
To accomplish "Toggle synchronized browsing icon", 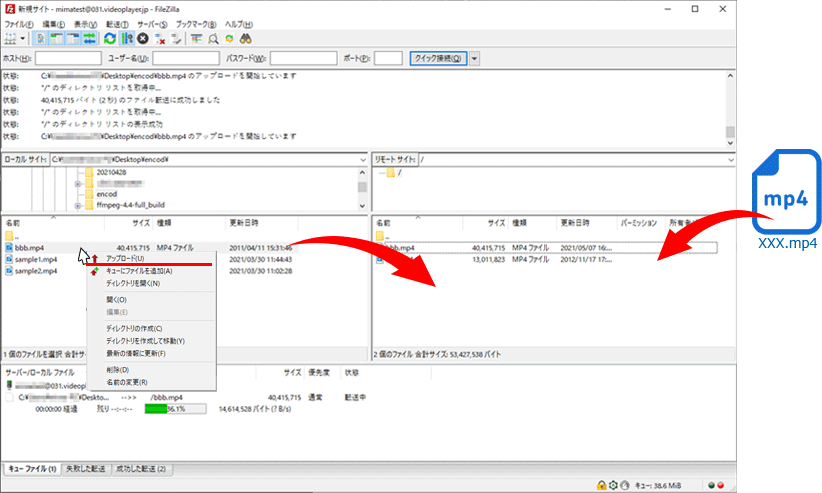I will click(x=229, y=38).
